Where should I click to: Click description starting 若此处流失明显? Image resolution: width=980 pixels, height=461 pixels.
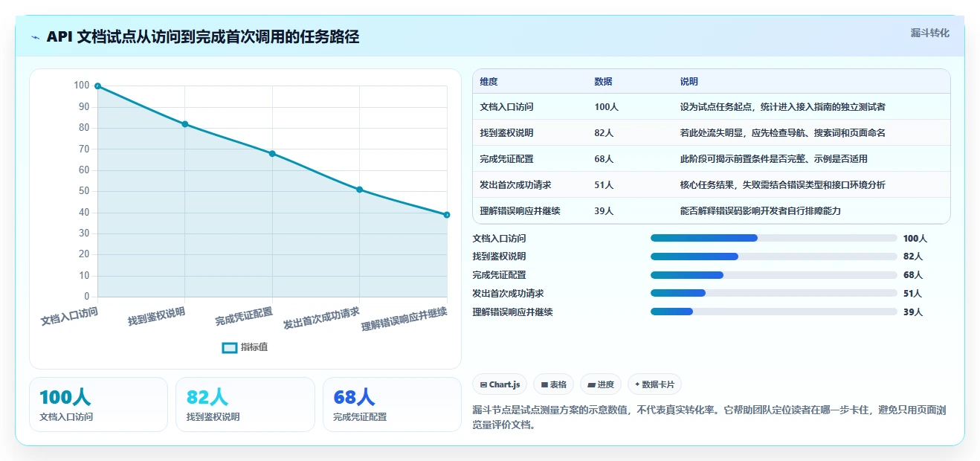coord(782,133)
